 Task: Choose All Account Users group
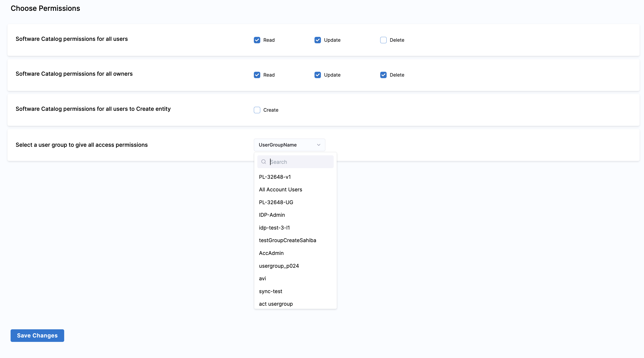[x=281, y=190]
